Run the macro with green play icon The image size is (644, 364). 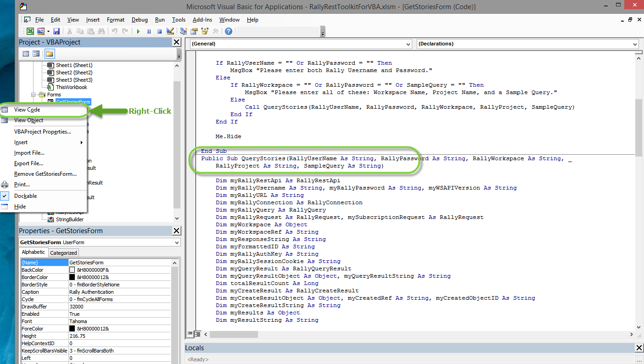138,31
